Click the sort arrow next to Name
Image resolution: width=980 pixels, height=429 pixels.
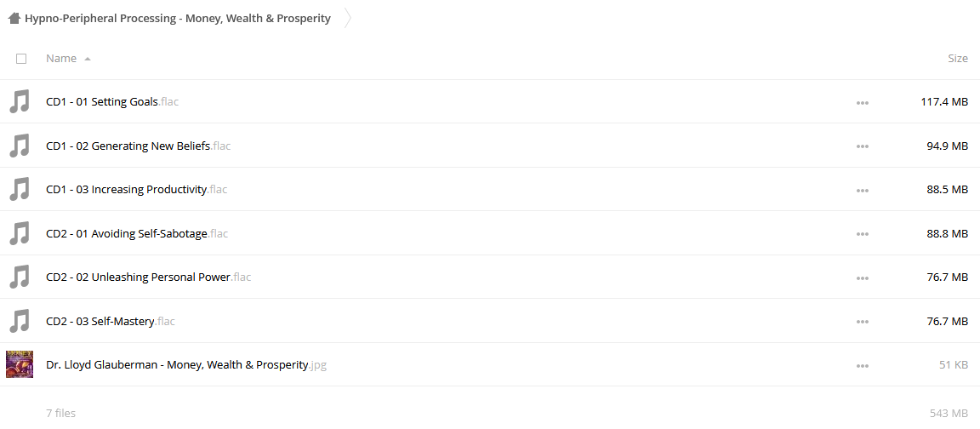88,59
